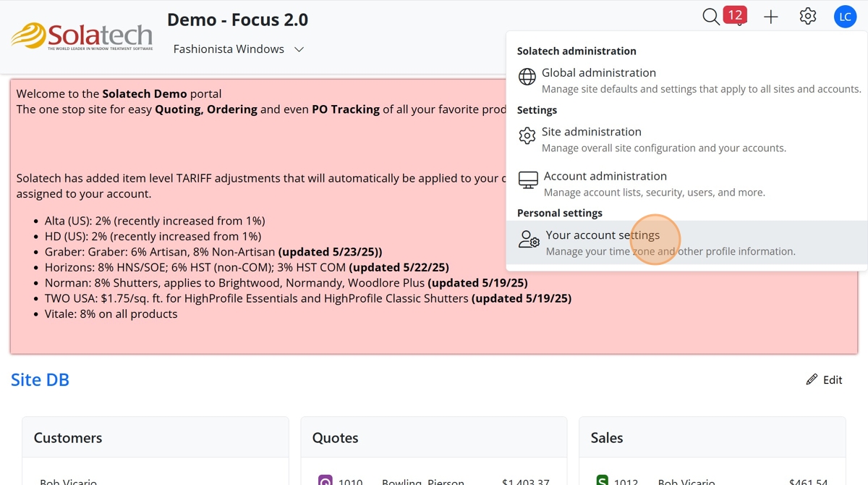
Task: Click the Customers card header
Action: (156, 437)
